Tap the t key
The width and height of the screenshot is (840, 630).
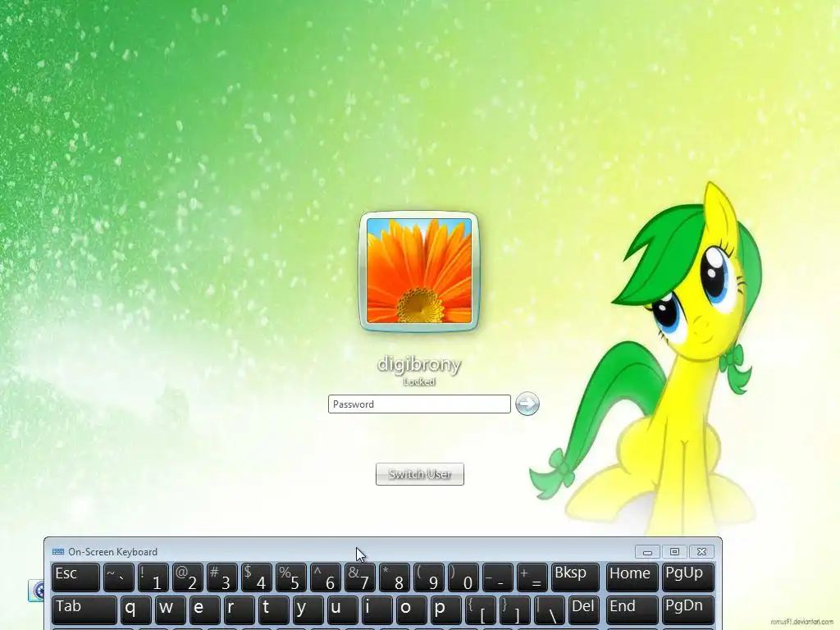(x=274, y=610)
